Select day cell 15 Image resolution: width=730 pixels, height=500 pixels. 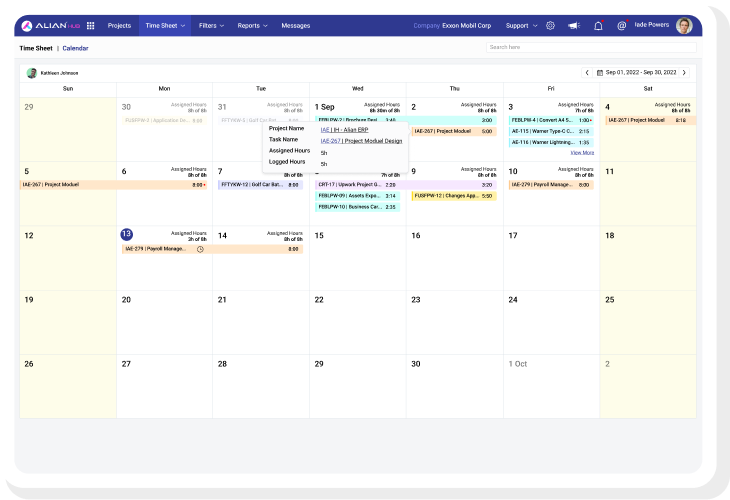[x=358, y=258]
